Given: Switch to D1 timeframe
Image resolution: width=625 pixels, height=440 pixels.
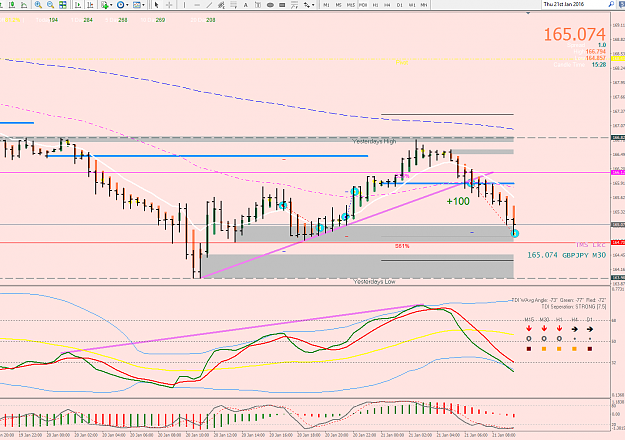Looking at the screenshot, I should pyautogui.click(x=399, y=5).
